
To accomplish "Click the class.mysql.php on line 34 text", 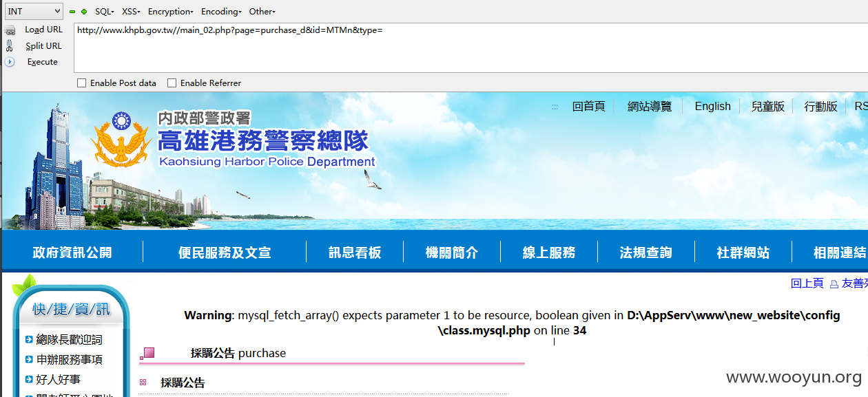I will [x=512, y=331].
